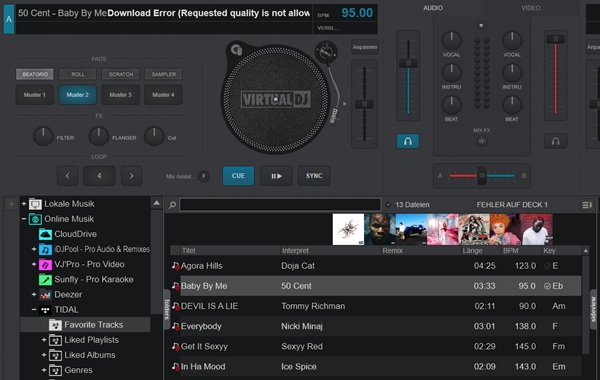The height and width of the screenshot is (380, 600).
Task: Open the browser options list icon
Action: (x=587, y=205)
